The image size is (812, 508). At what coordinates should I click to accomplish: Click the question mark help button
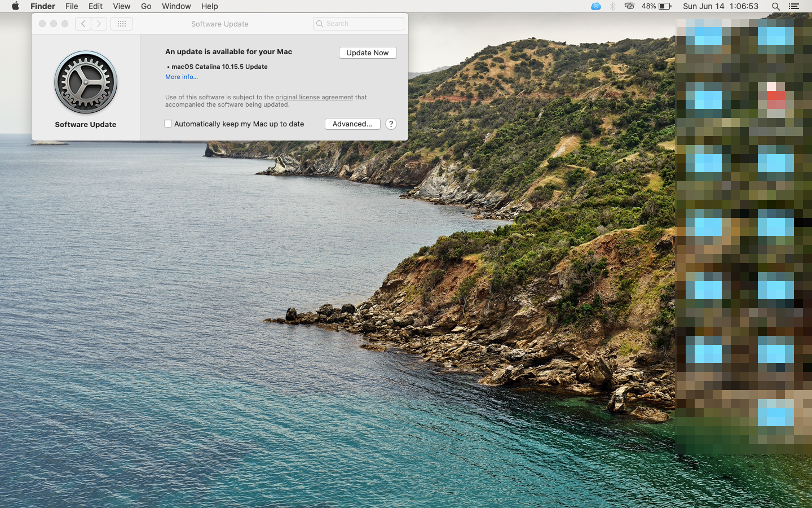coord(391,124)
